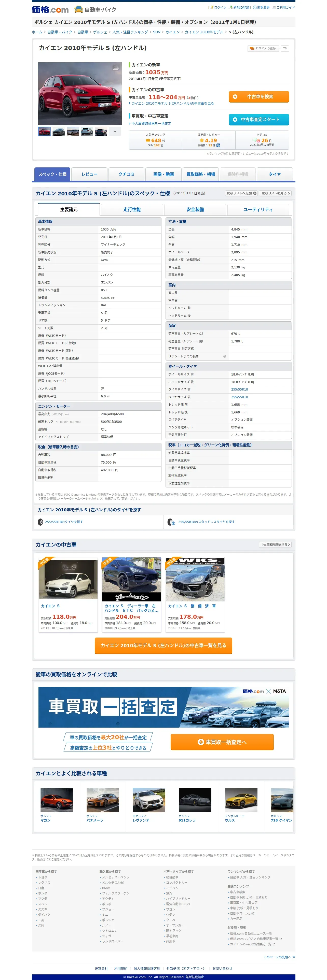This screenshot has height=980, width=327.
Task: Open the white カイエン S 118.0万円 listing
Action: [68, 595]
